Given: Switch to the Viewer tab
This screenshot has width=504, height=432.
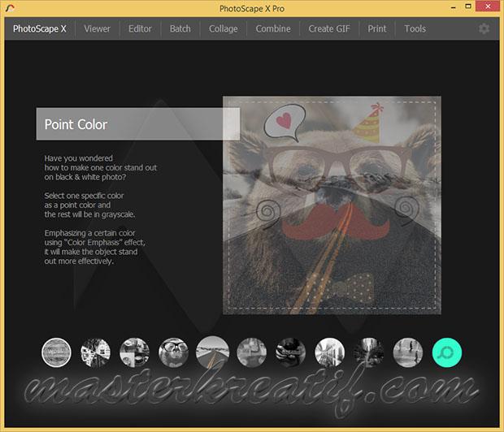Looking at the screenshot, I should (x=97, y=29).
